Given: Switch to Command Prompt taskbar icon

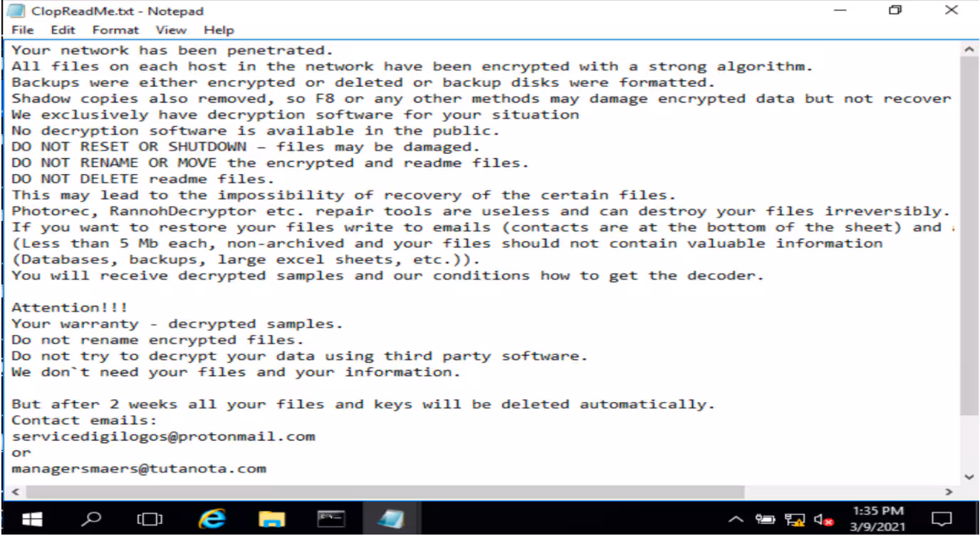Looking at the screenshot, I should pyautogui.click(x=331, y=519).
